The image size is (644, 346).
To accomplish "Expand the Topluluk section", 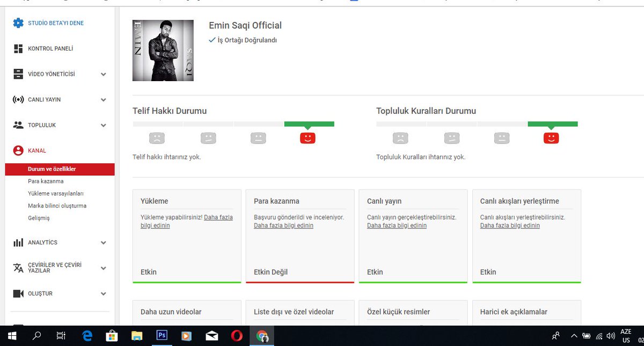I will pos(104,125).
